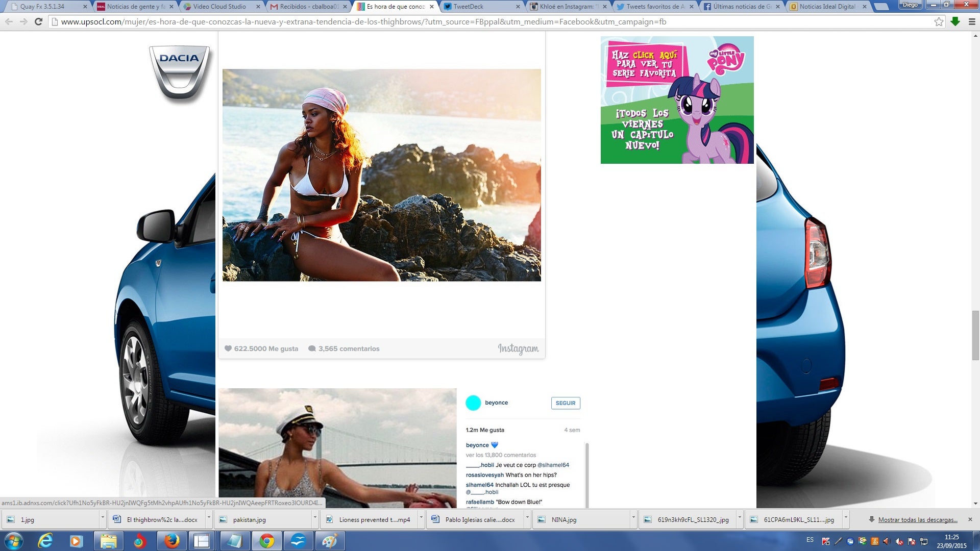This screenshot has width=980, height=551.
Task: Close the downloads bar
Action: pyautogui.click(x=970, y=519)
